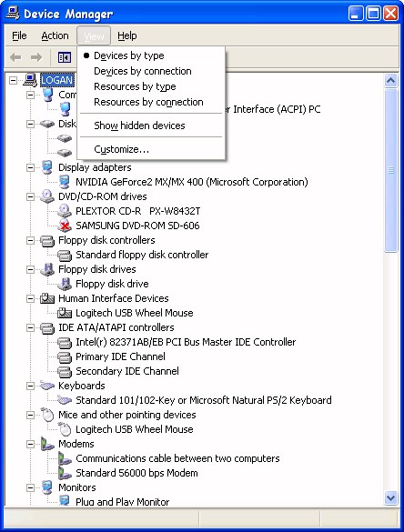The image size is (404, 532).
Task: Open the Help menu
Action: [127, 35]
